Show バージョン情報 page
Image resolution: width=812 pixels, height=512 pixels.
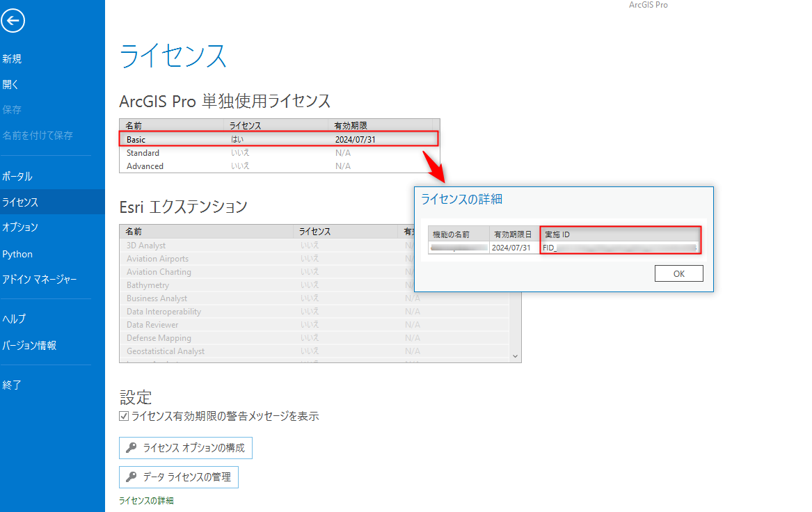(x=29, y=345)
